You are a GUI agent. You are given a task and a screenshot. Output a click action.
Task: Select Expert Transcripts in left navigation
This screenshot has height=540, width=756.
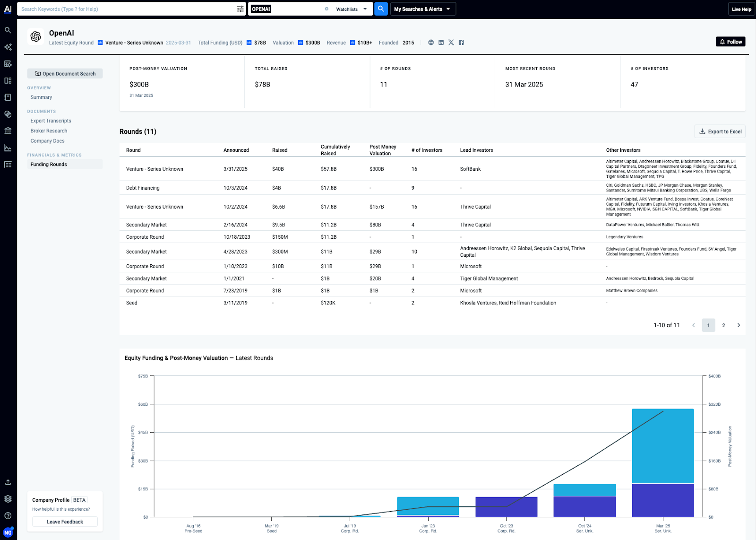tap(51, 121)
